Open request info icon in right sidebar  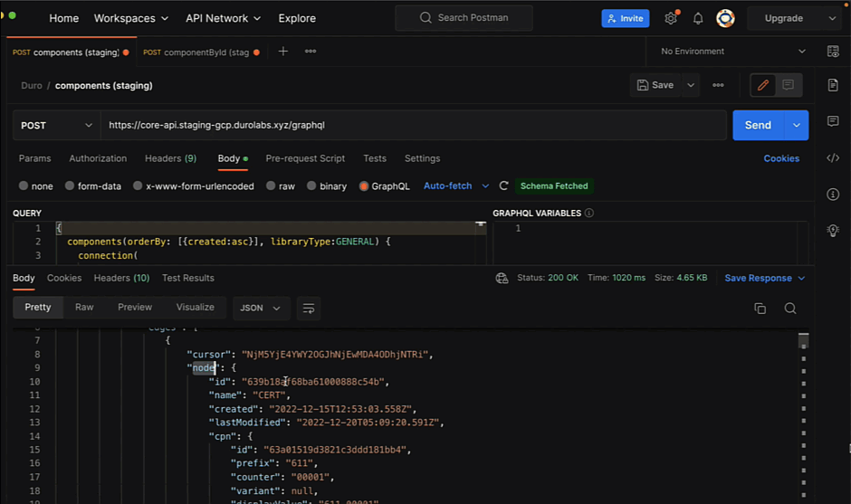(833, 195)
